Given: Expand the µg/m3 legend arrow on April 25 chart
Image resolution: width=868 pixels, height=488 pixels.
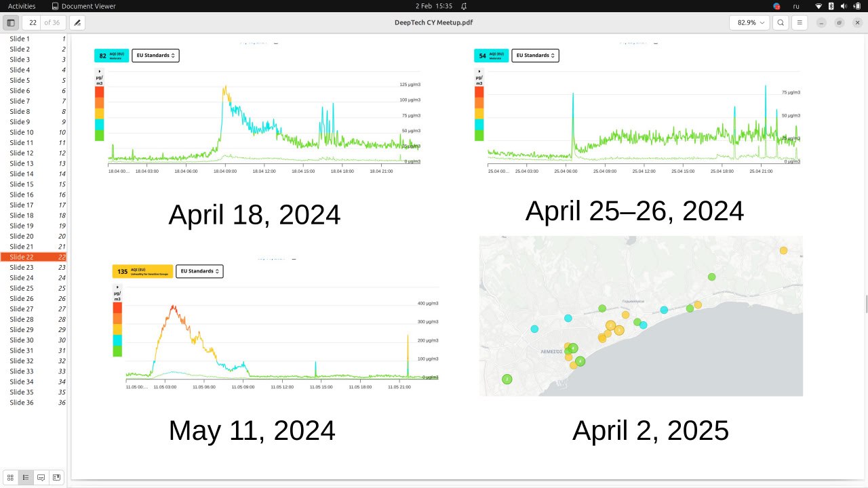Looking at the screenshot, I should (479, 70).
